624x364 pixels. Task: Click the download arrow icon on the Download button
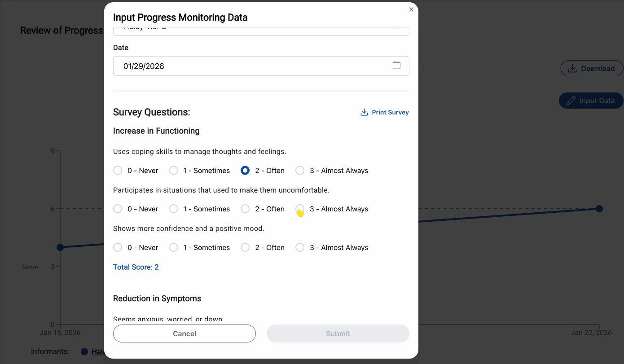point(572,68)
